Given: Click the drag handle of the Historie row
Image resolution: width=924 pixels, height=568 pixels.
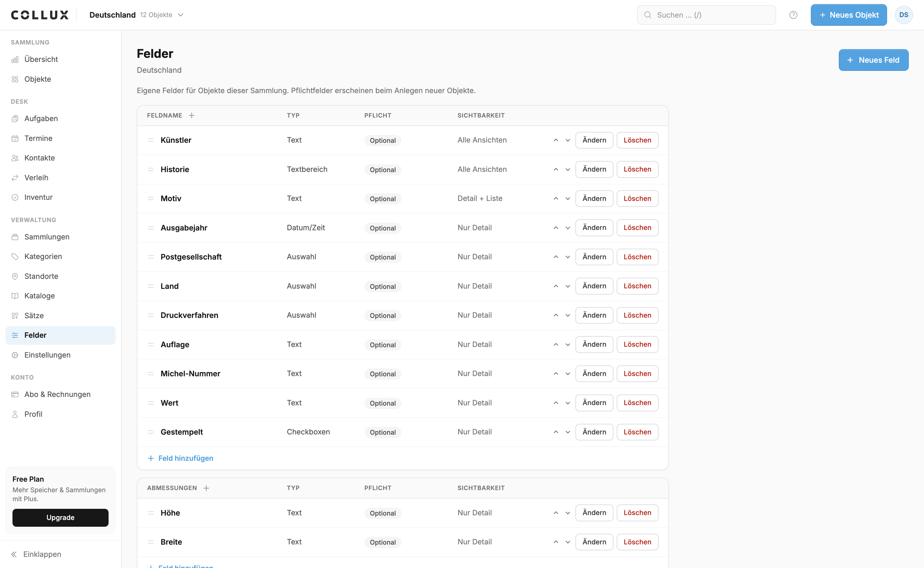Looking at the screenshot, I should pos(151,169).
